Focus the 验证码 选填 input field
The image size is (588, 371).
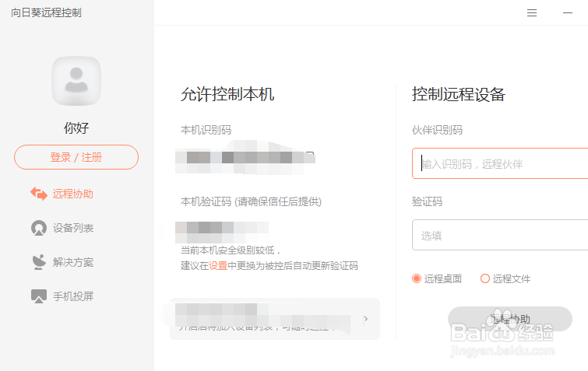click(500, 235)
